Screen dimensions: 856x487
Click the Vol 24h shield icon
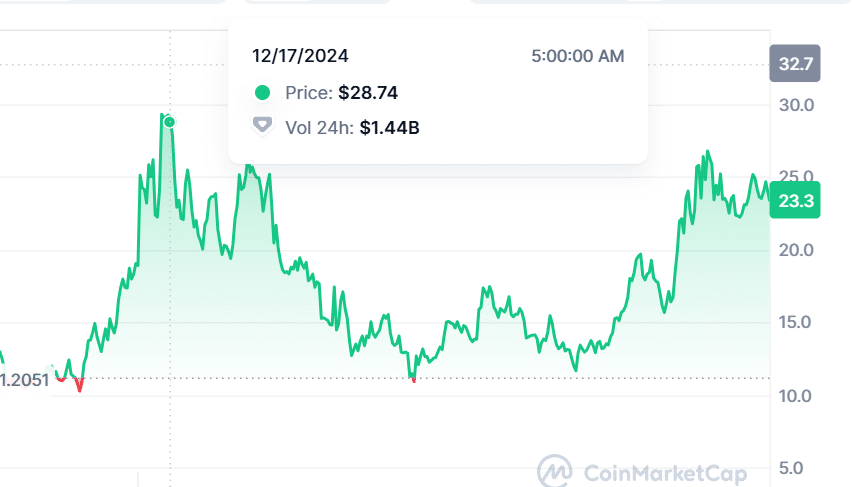(262, 126)
